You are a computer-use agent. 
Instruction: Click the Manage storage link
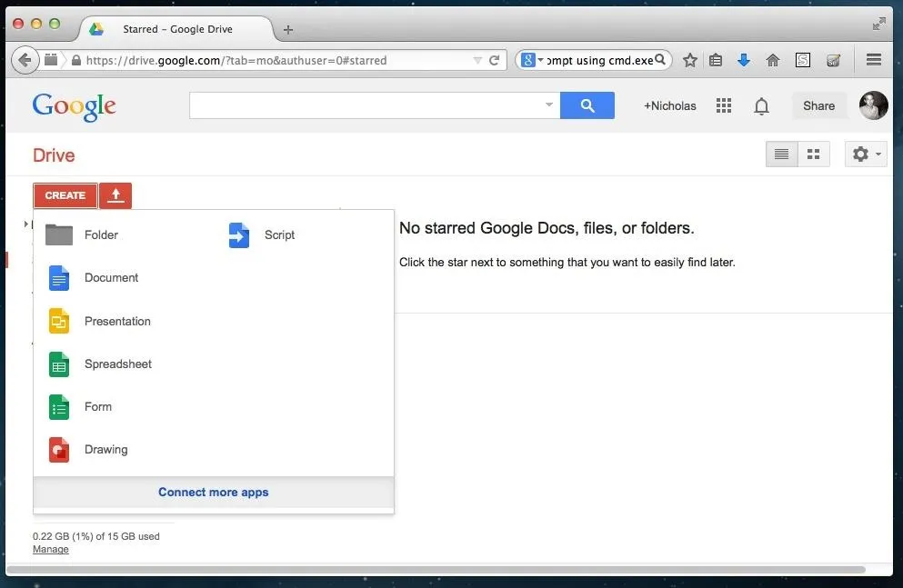(51, 550)
